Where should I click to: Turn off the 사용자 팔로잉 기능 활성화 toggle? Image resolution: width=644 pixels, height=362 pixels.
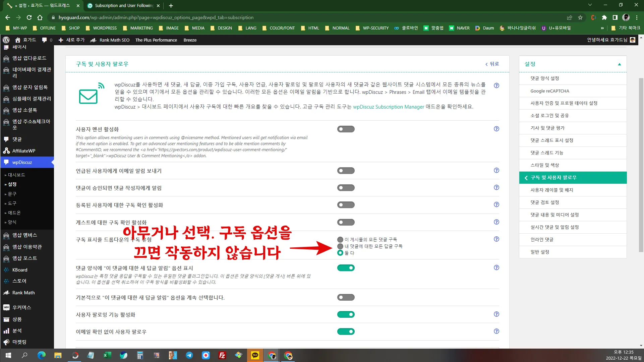pos(346,315)
